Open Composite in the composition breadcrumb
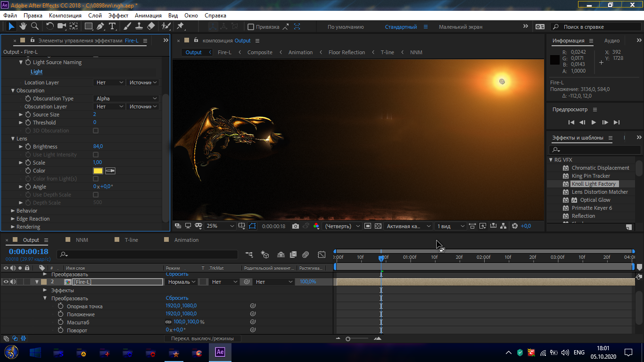The width and height of the screenshot is (644, 362). 260,52
